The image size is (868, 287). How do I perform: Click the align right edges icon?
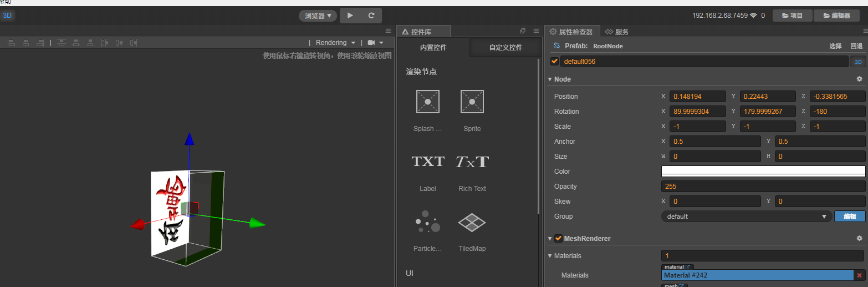tap(40, 43)
